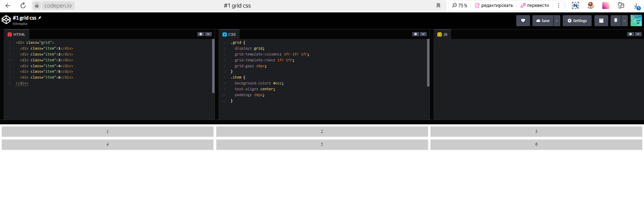The height and width of the screenshot is (215, 644).
Task: Click the CSS background-color: #ccc line
Action: [x=259, y=83]
